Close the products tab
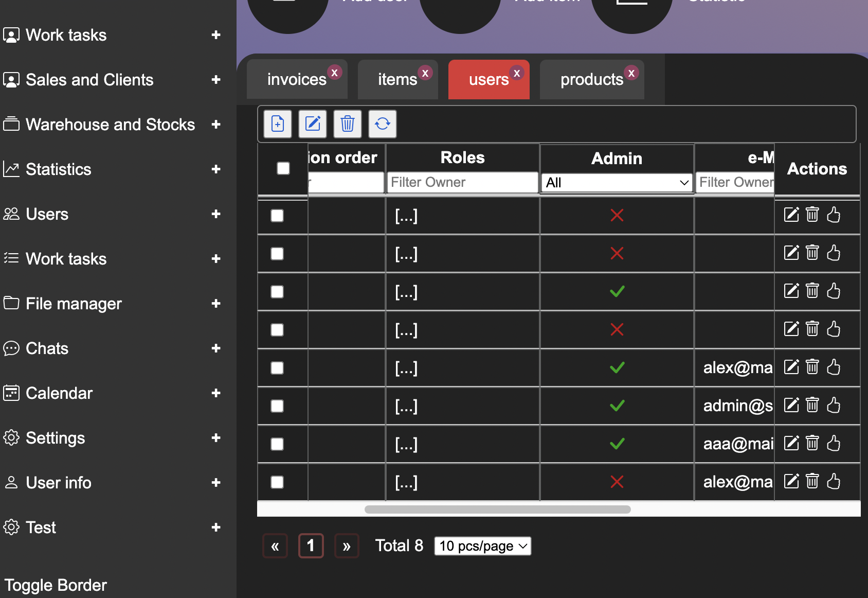 pyautogui.click(x=631, y=73)
